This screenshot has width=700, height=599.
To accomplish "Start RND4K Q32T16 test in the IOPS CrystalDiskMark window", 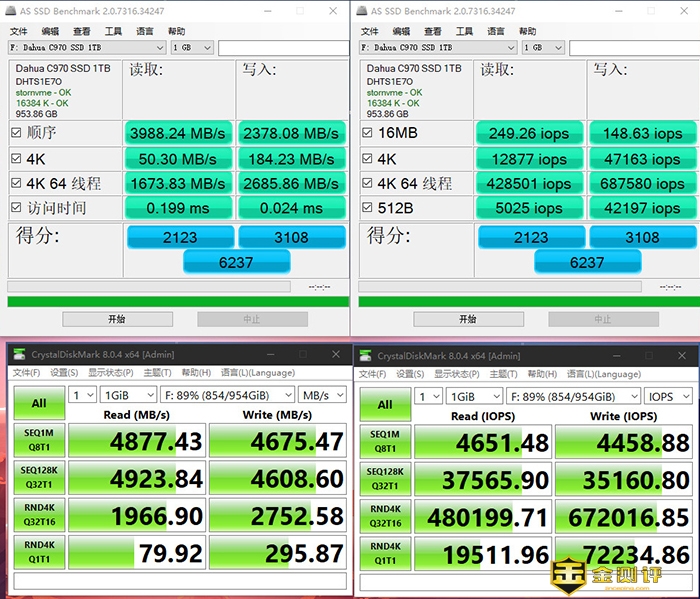I will [x=385, y=515].
